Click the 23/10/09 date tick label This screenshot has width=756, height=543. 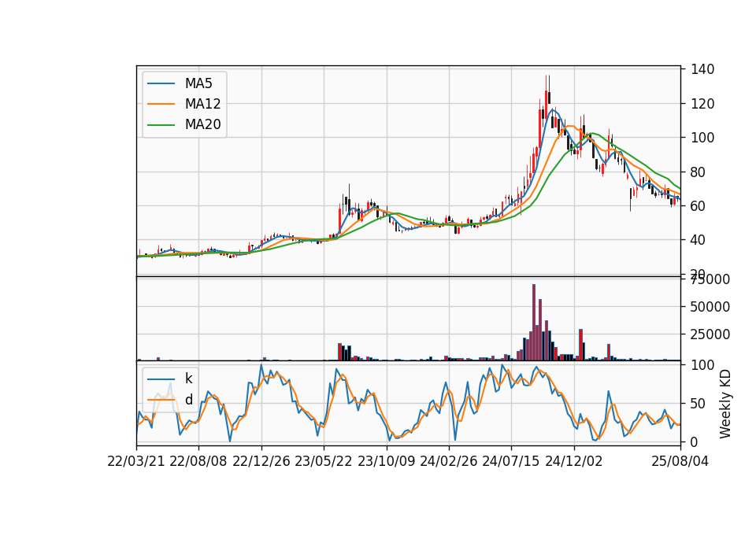click(x=386, y=461)
